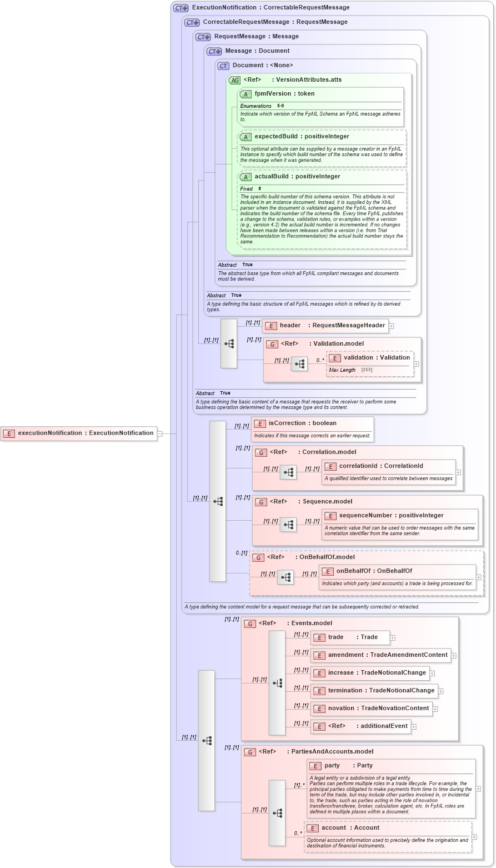
Task: Click the A icon of actualBuild attribute
Action: point(246,177)
